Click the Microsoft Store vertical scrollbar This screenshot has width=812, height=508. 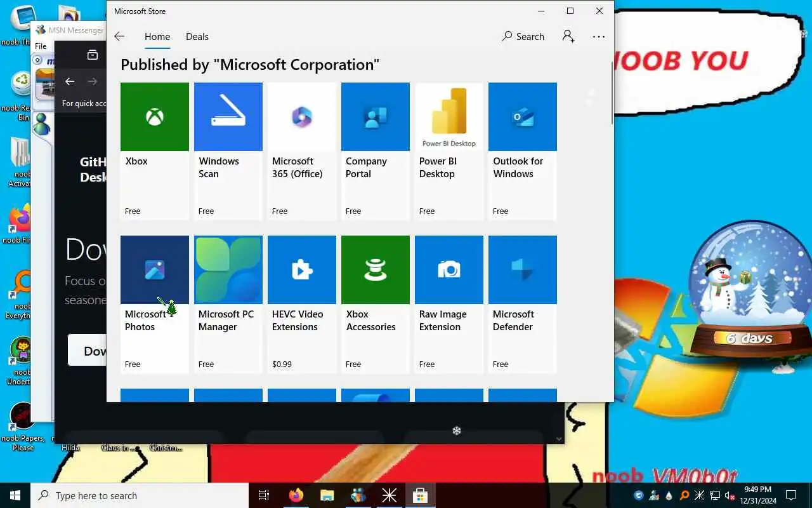(612, 92)
